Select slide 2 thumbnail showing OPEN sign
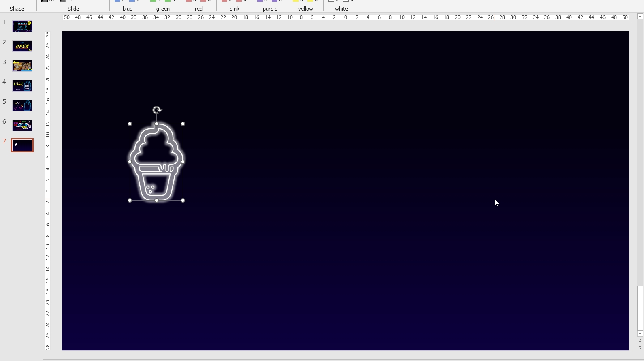The height and width of the screenshot is (361, 644). 22,46
